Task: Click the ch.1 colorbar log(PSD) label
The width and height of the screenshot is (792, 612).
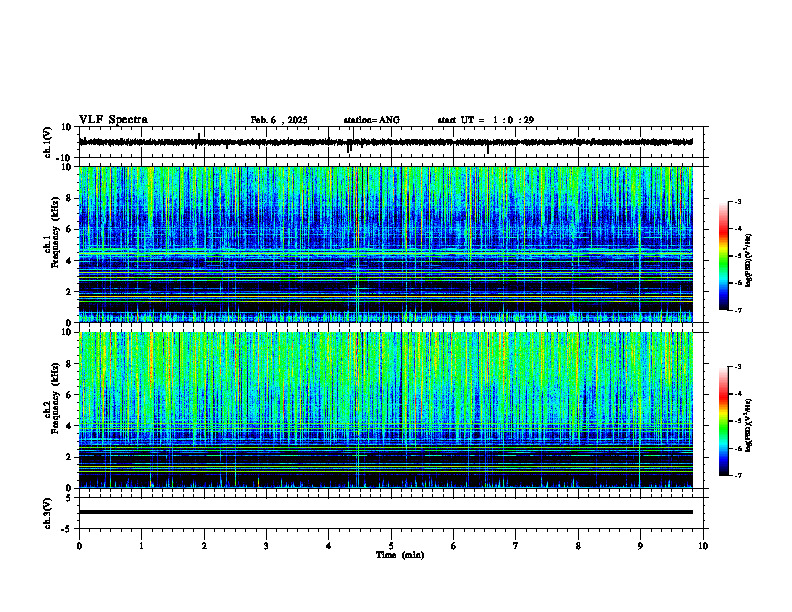Action: point(749,261)
